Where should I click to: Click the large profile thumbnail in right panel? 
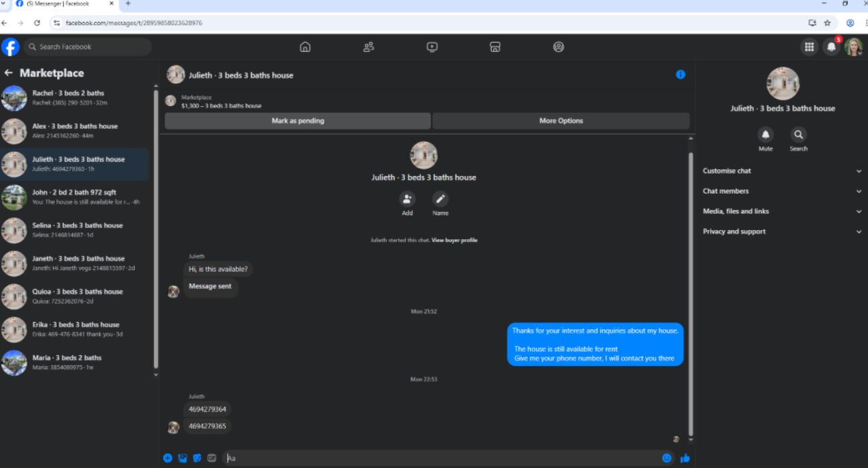(x=783, y=83)
